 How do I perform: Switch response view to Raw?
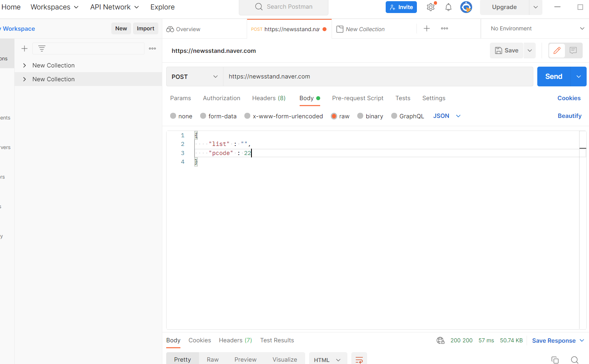coord(213,360)
